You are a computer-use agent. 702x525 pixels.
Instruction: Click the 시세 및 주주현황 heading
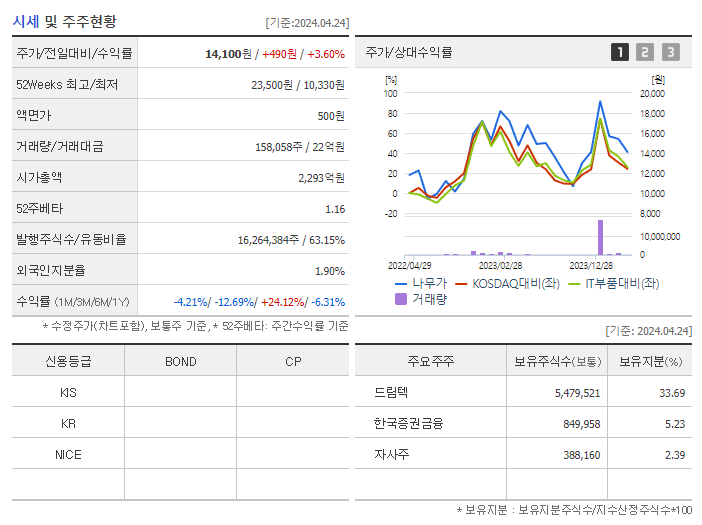pos(64,21)
